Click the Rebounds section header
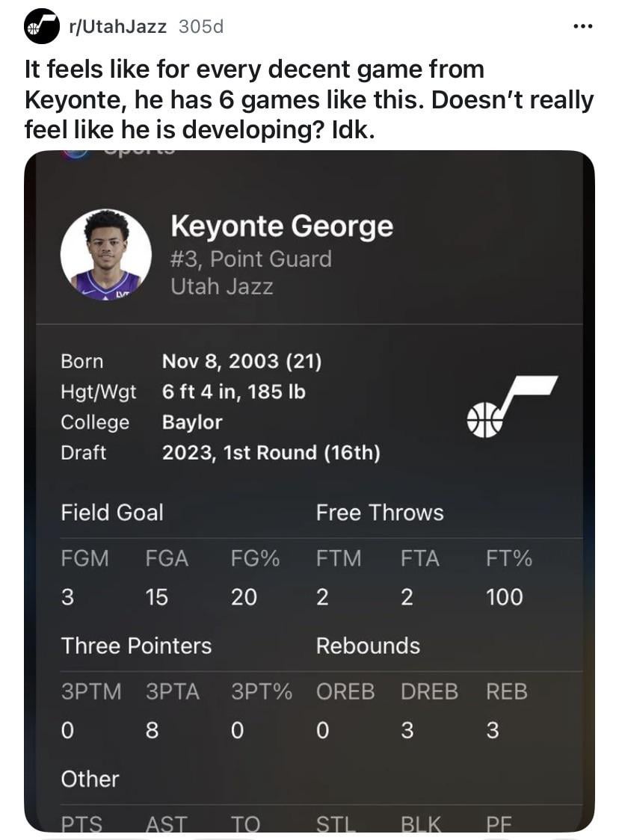 click(x=368, y=646)
